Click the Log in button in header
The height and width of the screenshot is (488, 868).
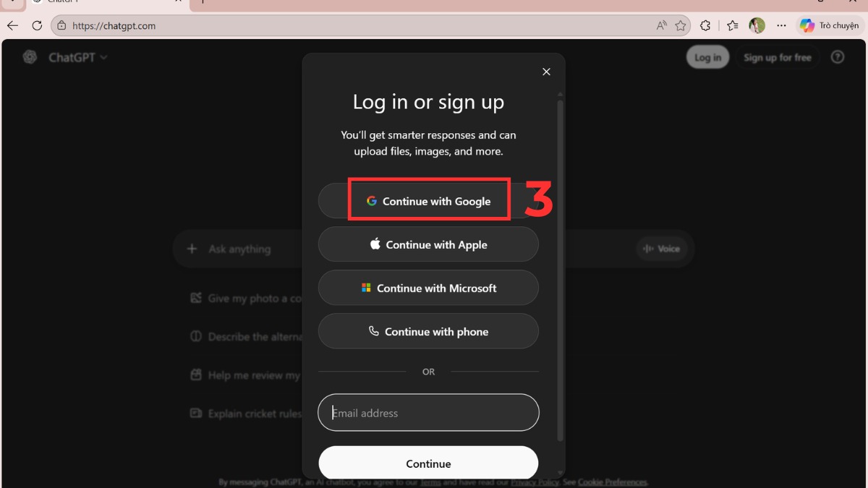pyautogui.click(x=707, y=57)
